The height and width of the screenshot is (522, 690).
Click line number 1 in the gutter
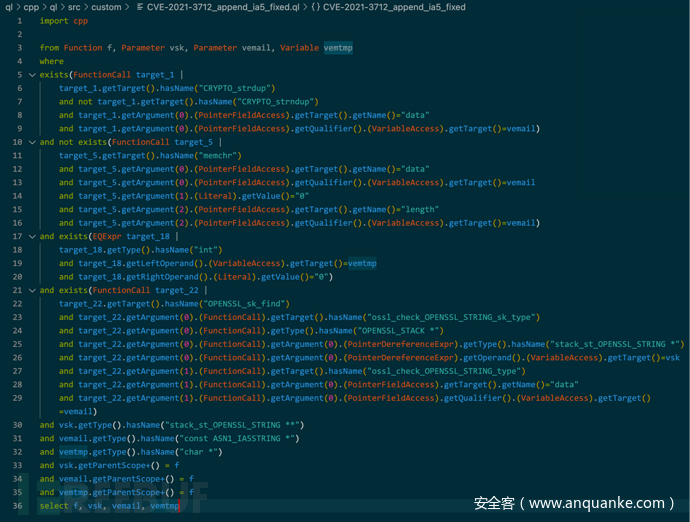coord(19,21)
